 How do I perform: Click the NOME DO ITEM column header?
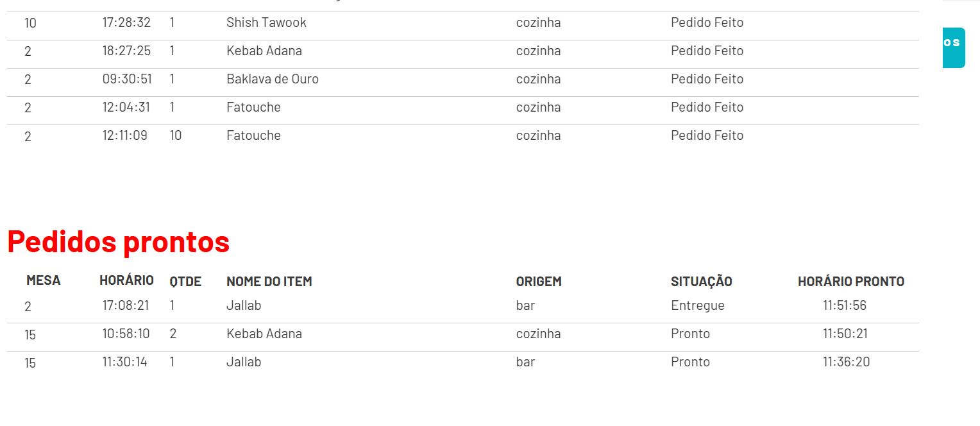269,282
